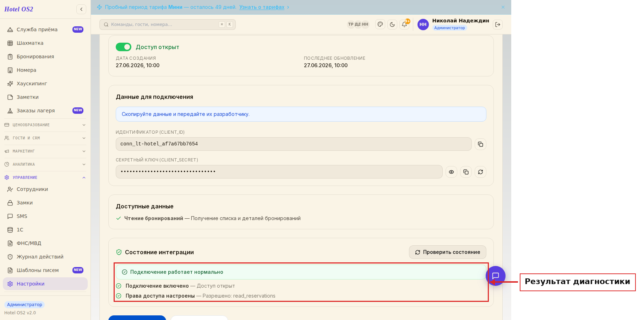The width and height of the screenshot is (644, 320).
Task: Regenerate the client secret key
Action: (480, 172)
